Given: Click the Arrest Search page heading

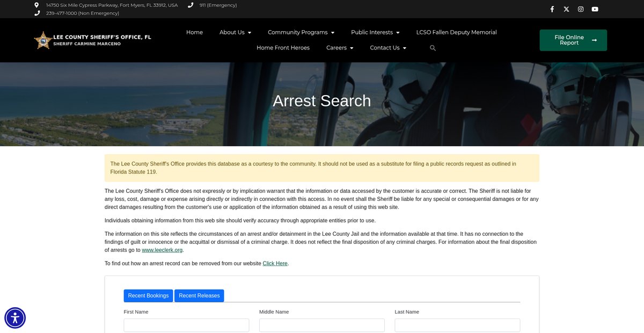Looking at the screenshot, I should coord(322,100).
